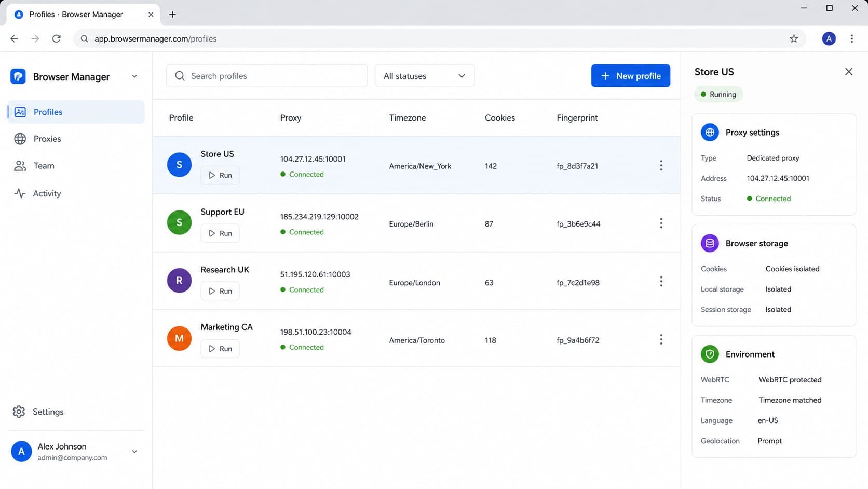Click the Proxy settings globe icon
This screenshot has width=868, height=489.
(x=710, y=133)
